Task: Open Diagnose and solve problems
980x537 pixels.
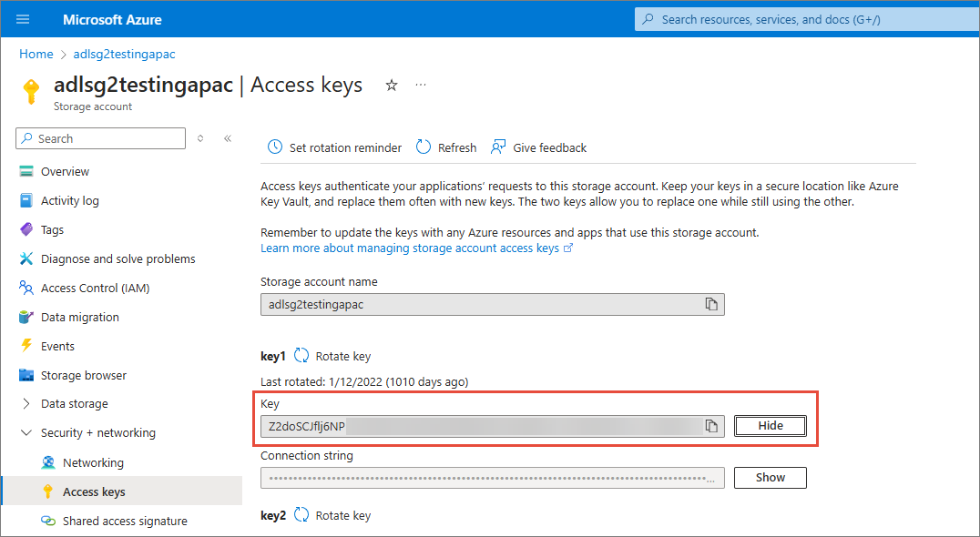Action: coord(117,258)
